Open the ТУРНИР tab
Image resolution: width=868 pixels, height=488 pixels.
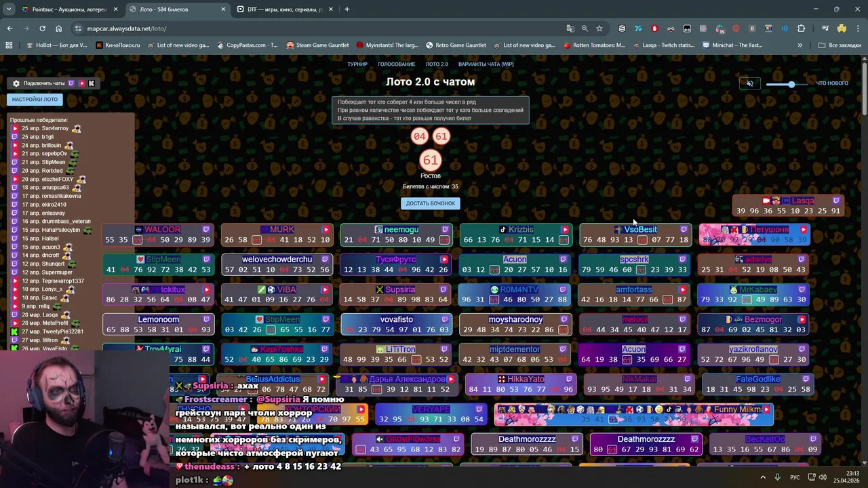click(x=357, y=64)
